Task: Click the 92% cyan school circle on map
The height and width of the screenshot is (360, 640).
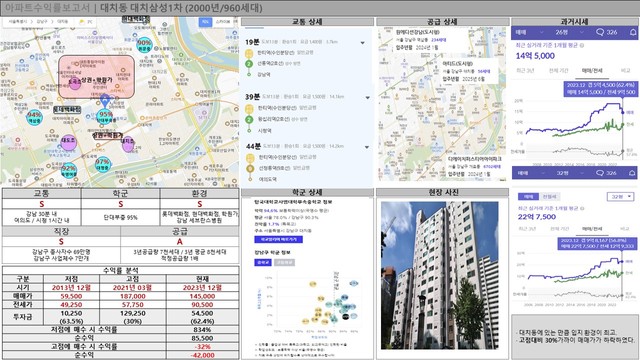Action: [68, 170]
